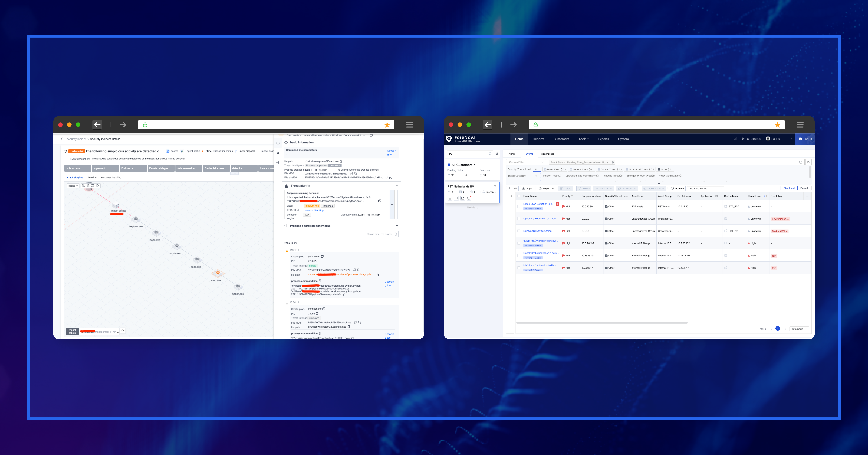
Task: Select all events via header checkbox
Action: pyautogui.click(x=519, y=196)
